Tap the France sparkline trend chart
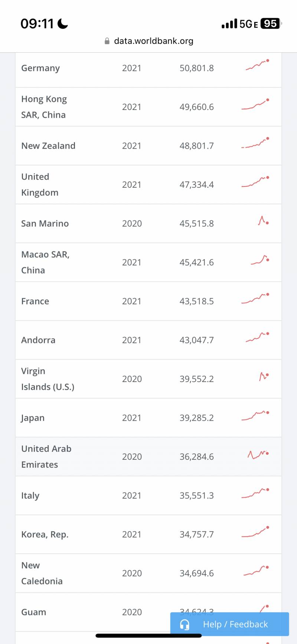Image resolution: width=297 pixels, height=644 pixels. pos(255,298)
